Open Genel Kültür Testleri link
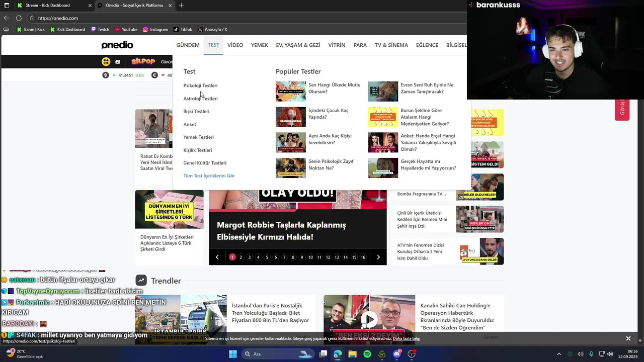The width and height of the screenshot is (644, 362). point(205,163)
